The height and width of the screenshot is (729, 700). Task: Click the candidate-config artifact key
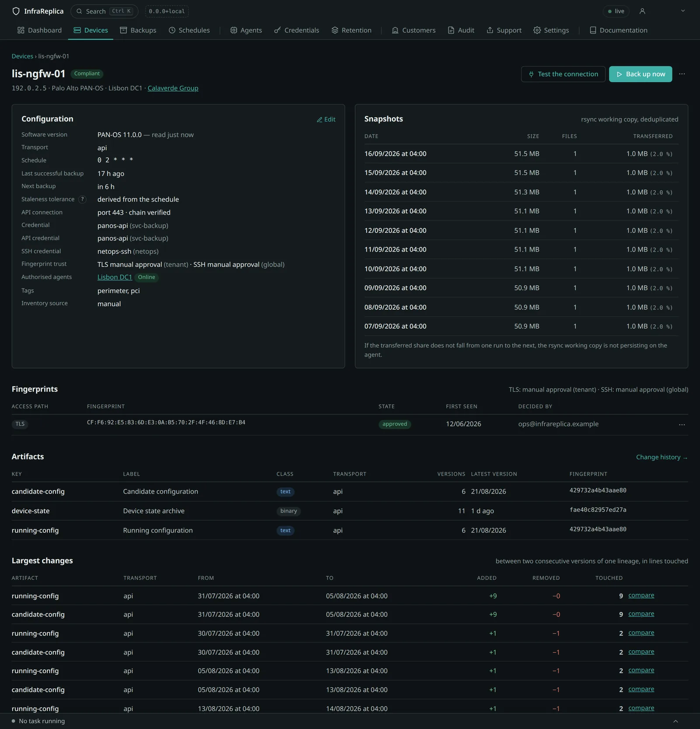coord(38,491)
